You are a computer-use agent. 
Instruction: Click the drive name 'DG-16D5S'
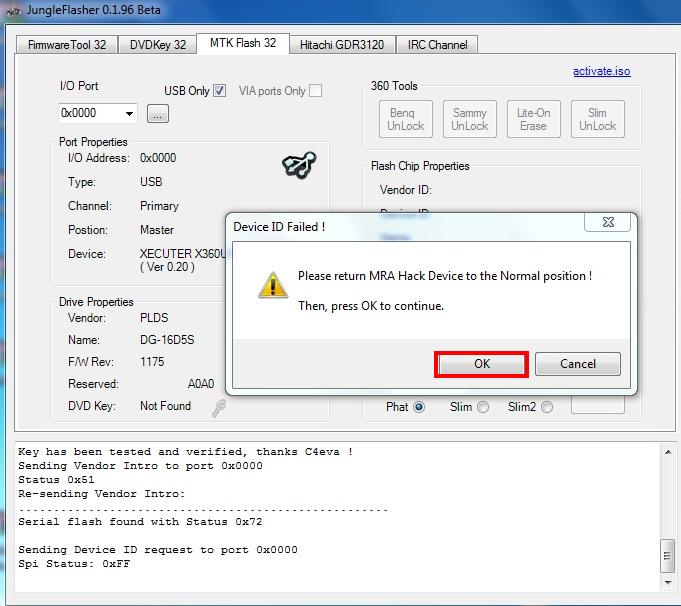(x=167, y=340)
